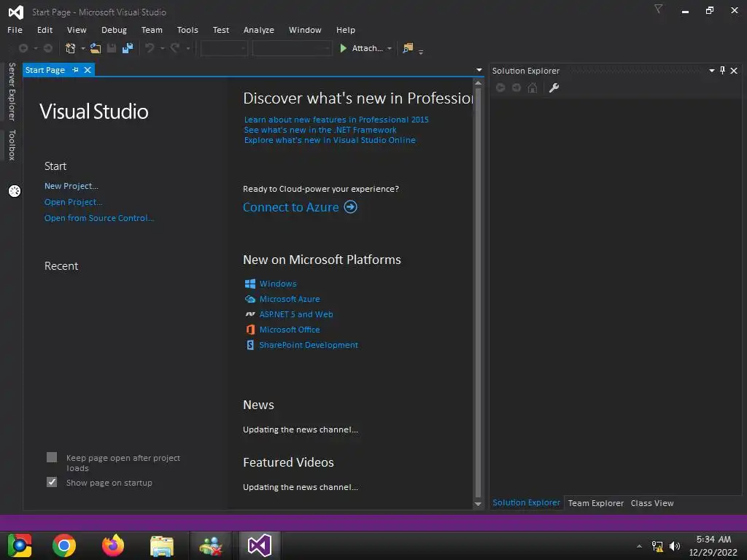Expand the Undo history dropdown arrow

tap(162, 49)
